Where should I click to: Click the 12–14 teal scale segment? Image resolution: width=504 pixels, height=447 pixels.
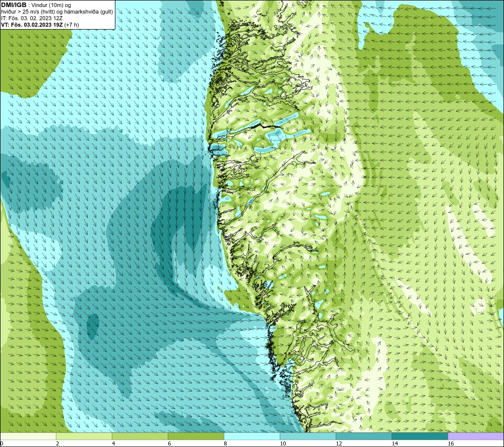point(363,436)
